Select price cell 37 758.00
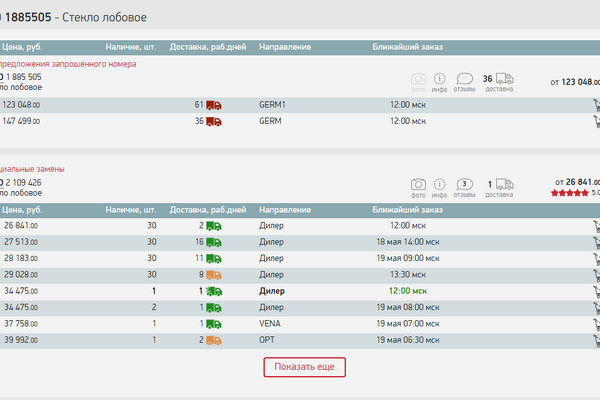This screenshot has width=600, height=400. [x=21, y=324]
